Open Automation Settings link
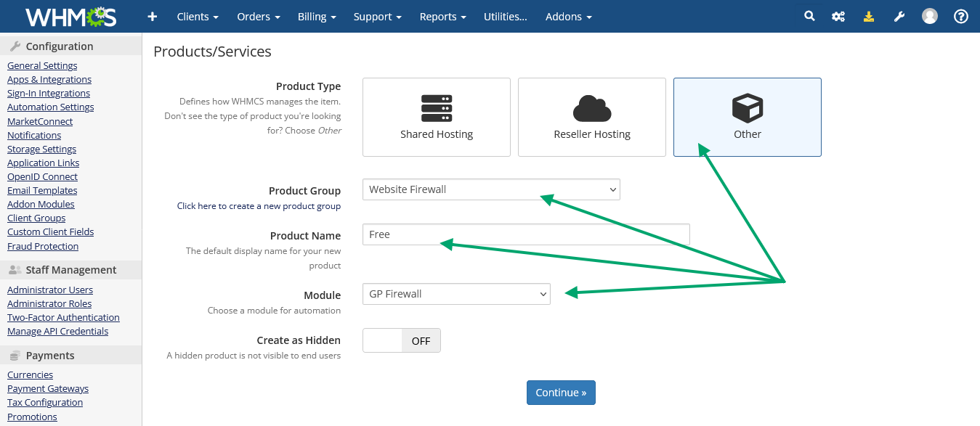The height and width of the screenshot is (426, 980). click(x=51, y=107)
